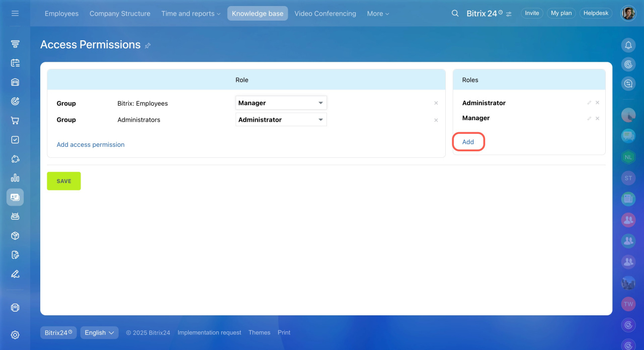This screenshot has width=644, height=350.
Task: Open the notifications bell icon
Action: 628,45
